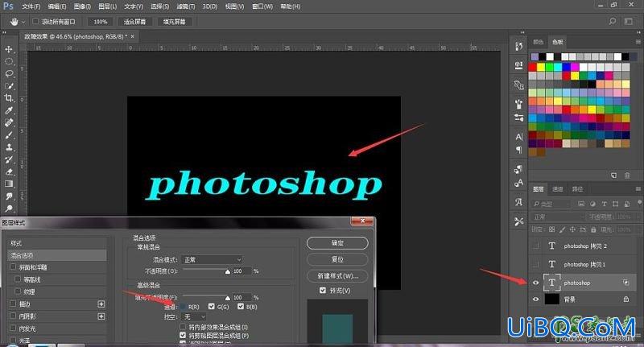Open the Edit menu
Image resolution: width=644 pixels, height=347 pixels.
tap(56, 6)
